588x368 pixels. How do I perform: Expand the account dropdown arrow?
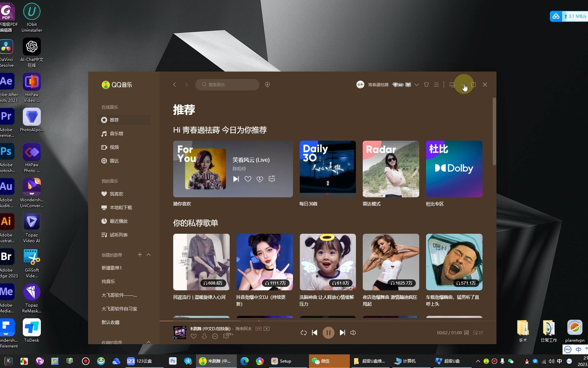pos(416,85)
